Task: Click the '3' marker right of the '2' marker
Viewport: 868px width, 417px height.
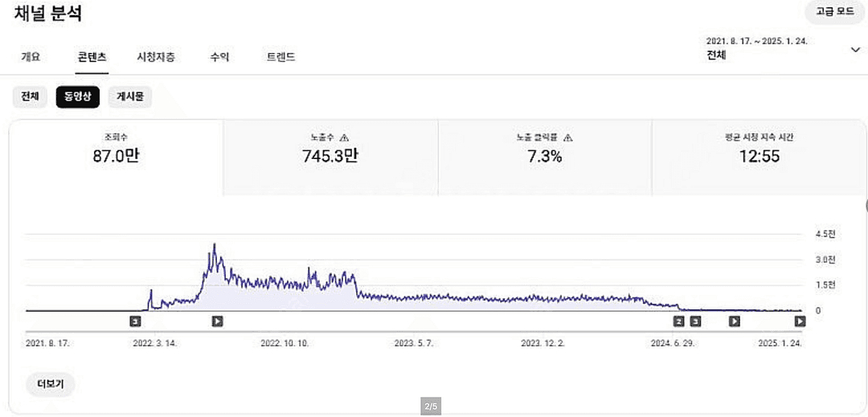Action: coord(695,321)
